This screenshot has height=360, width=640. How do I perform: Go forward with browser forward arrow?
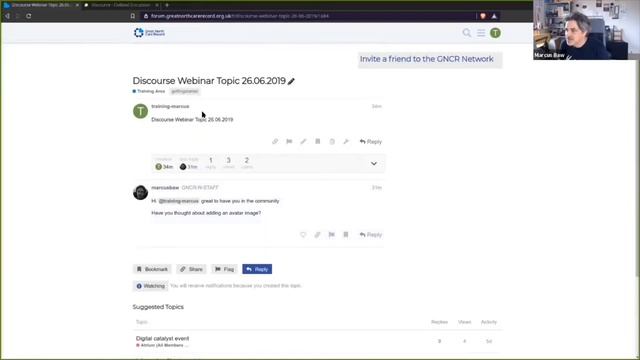[18, 16]
